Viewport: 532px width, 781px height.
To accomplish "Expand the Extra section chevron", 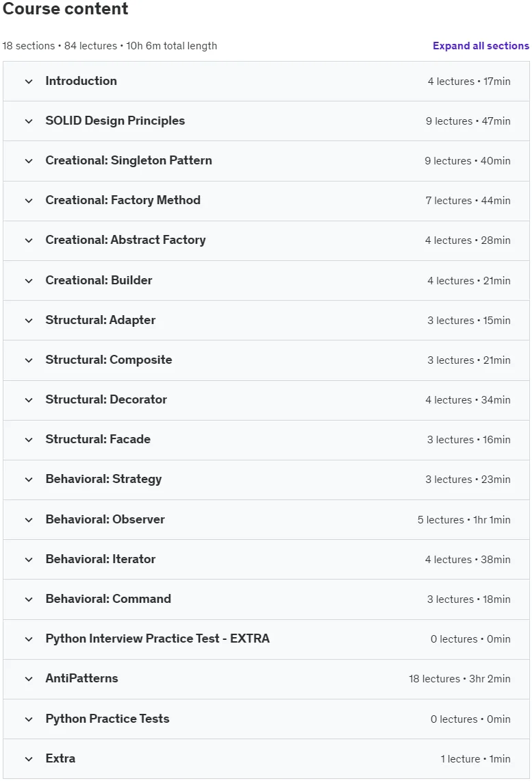I will pyautogui.click(x=29, y=759).
